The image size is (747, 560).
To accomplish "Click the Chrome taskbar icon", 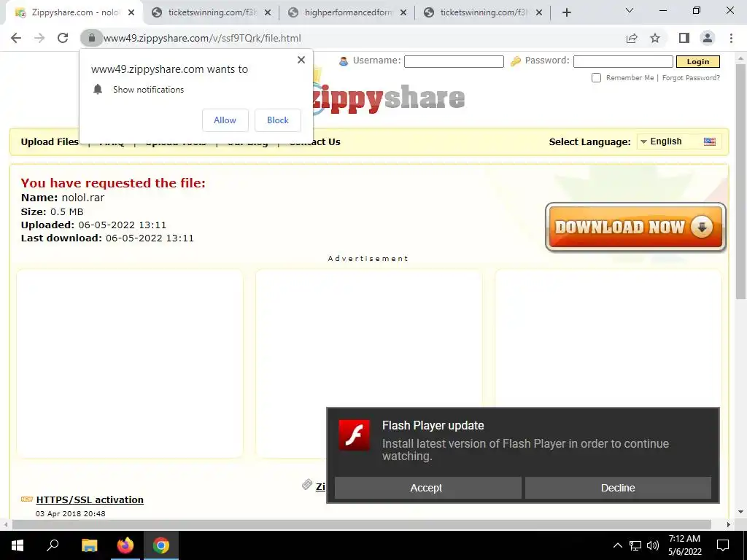I will click(161, 545).
